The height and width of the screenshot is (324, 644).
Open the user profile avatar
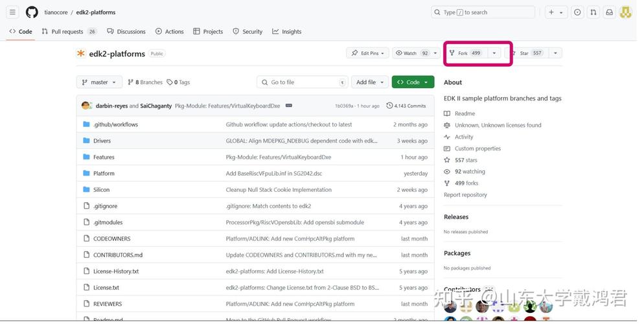pyautogui.click(x=625, y=12)
